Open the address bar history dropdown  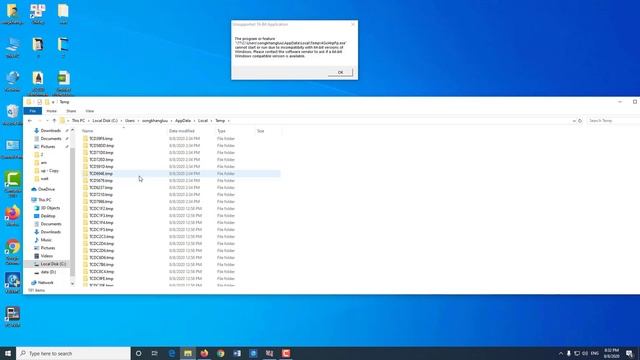point(574,121)
